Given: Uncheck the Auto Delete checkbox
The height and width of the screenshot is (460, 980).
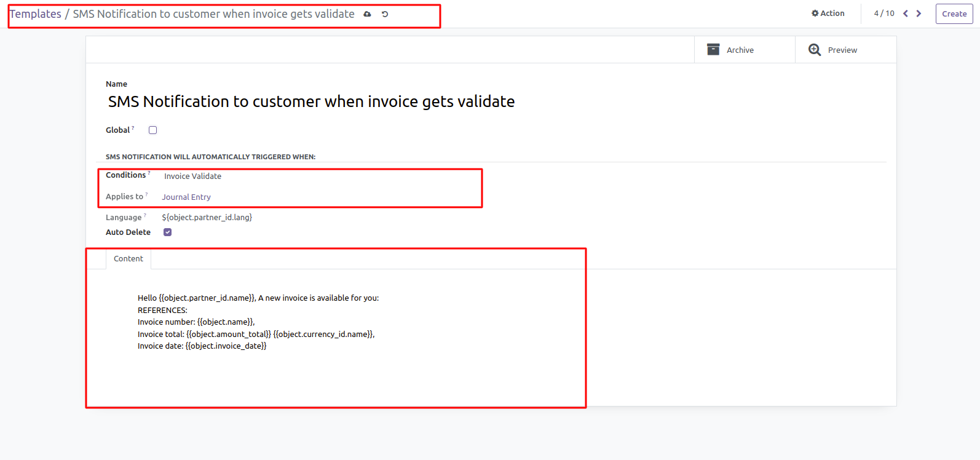Looking at the screenshot, I should (x=167, y=232).
